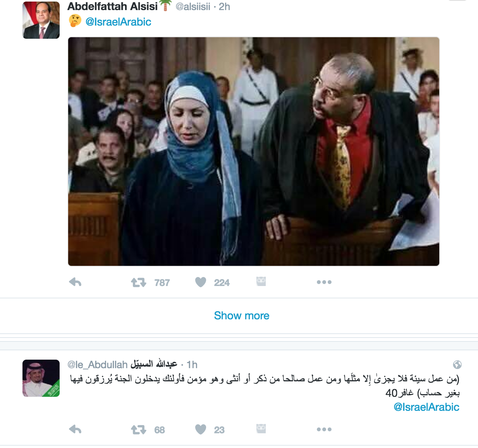478x448 pixels.
Task: Open more options on Alsisi's tweet
Action: point(324,282)
